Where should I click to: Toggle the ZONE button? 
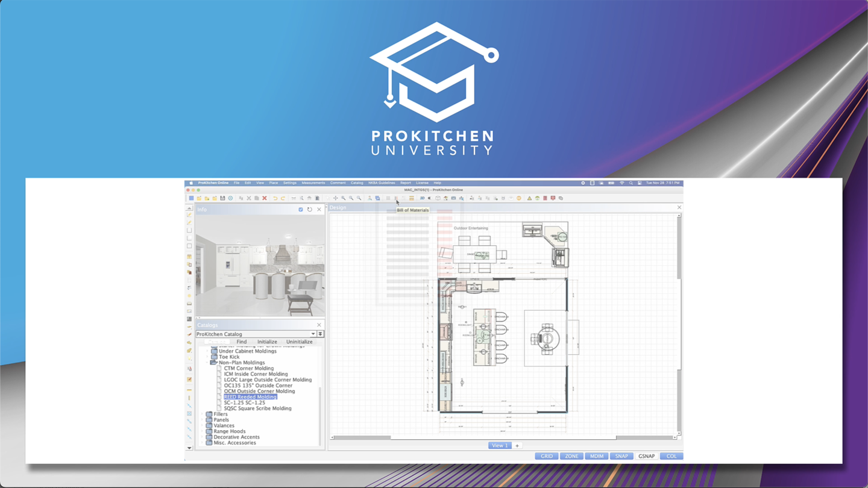(571, 456)
